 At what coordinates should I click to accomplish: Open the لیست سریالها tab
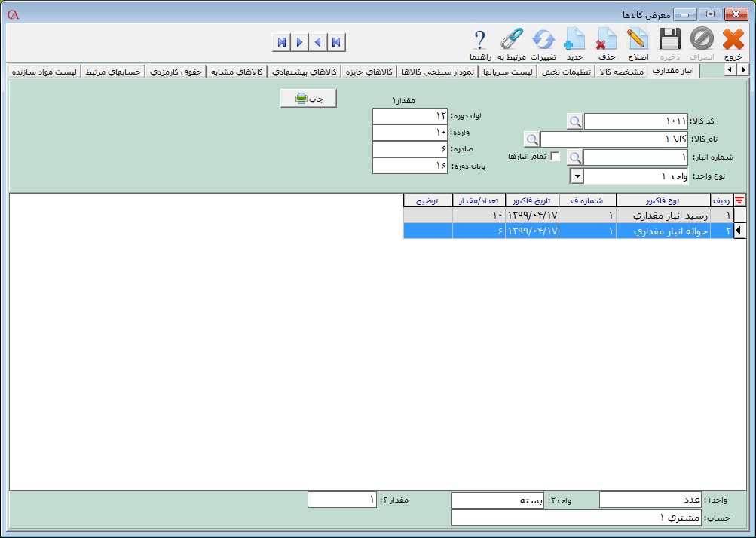tap(510, 72)
